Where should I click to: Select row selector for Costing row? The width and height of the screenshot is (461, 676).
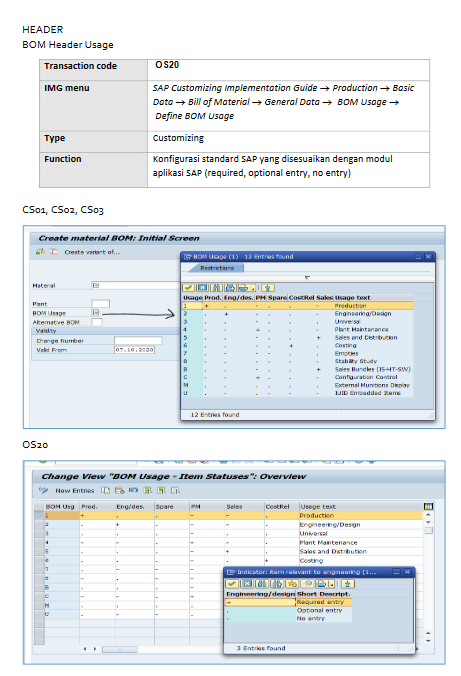coord(39,560)
